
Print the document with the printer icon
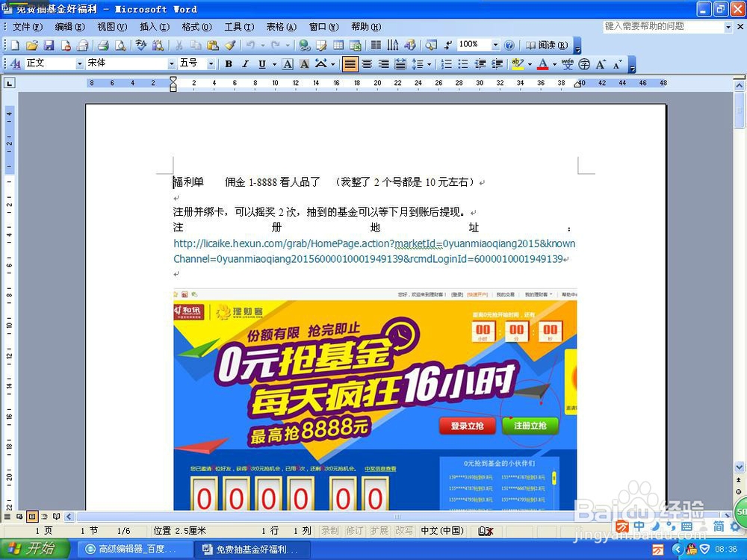pyautogui.click(x=103, y=46)
